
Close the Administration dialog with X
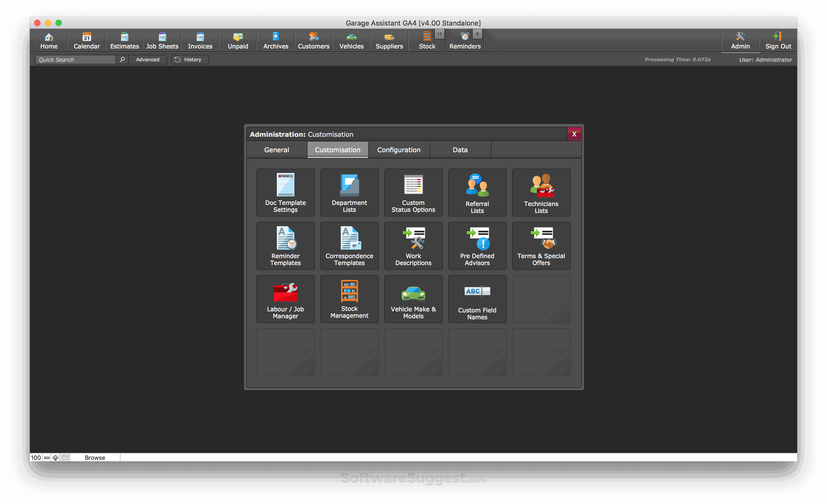[x=574, y=134]
